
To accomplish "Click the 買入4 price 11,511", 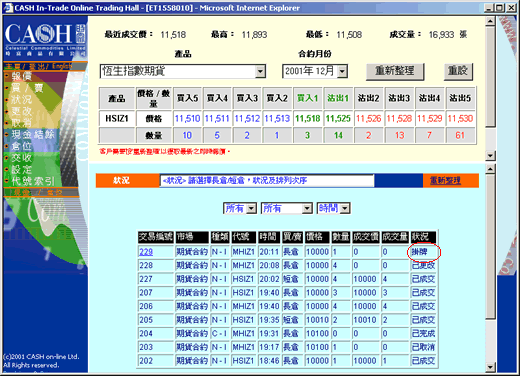I will (x=217, y=119).
